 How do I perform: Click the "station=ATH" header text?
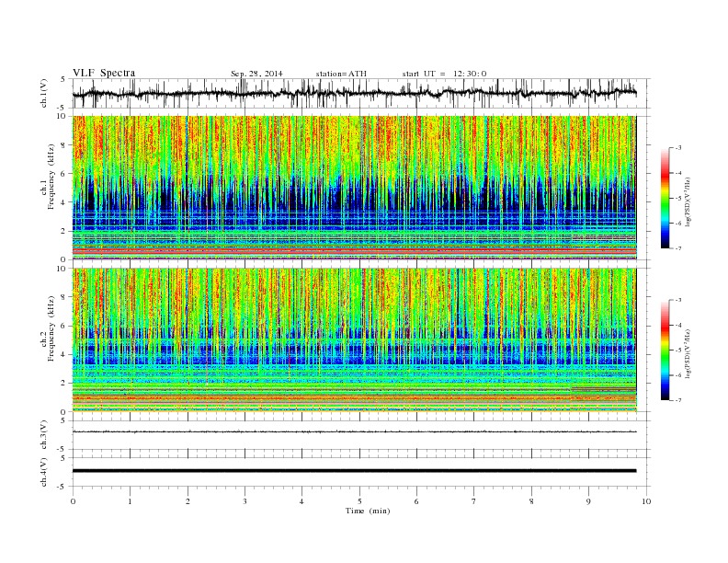341,74
